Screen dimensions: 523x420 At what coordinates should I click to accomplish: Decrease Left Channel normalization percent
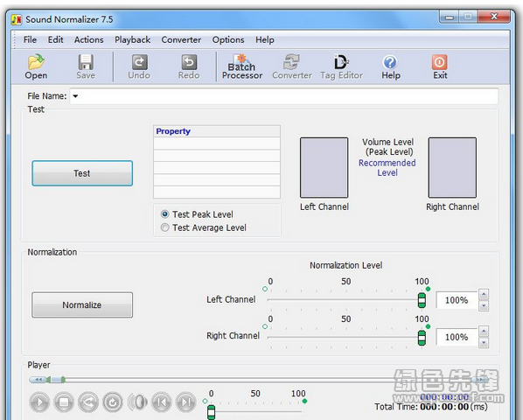tap(484, 305)
